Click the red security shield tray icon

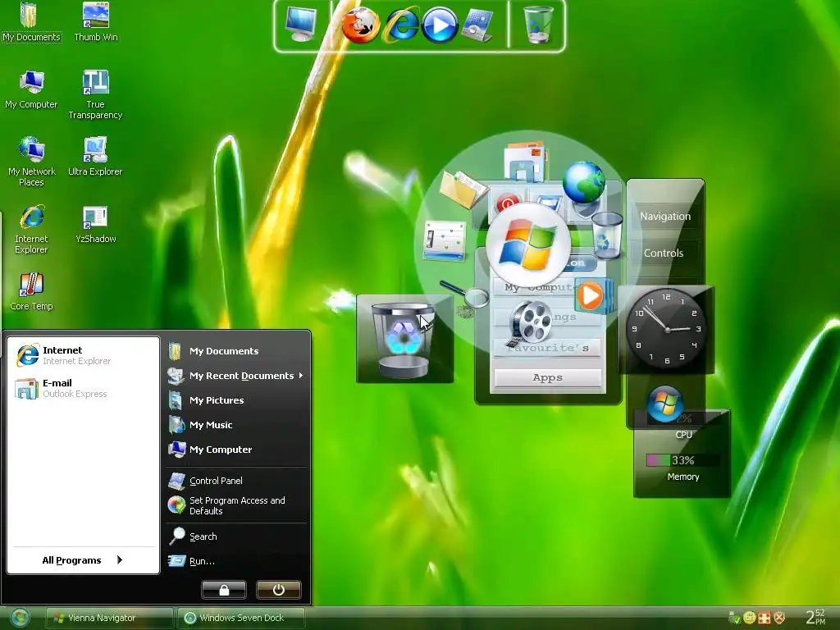pyautogui.click(x=779, y=618)
